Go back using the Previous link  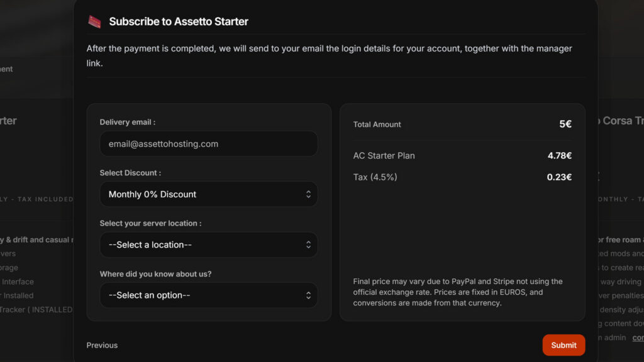pyautogui.click(x=102, y=345)
